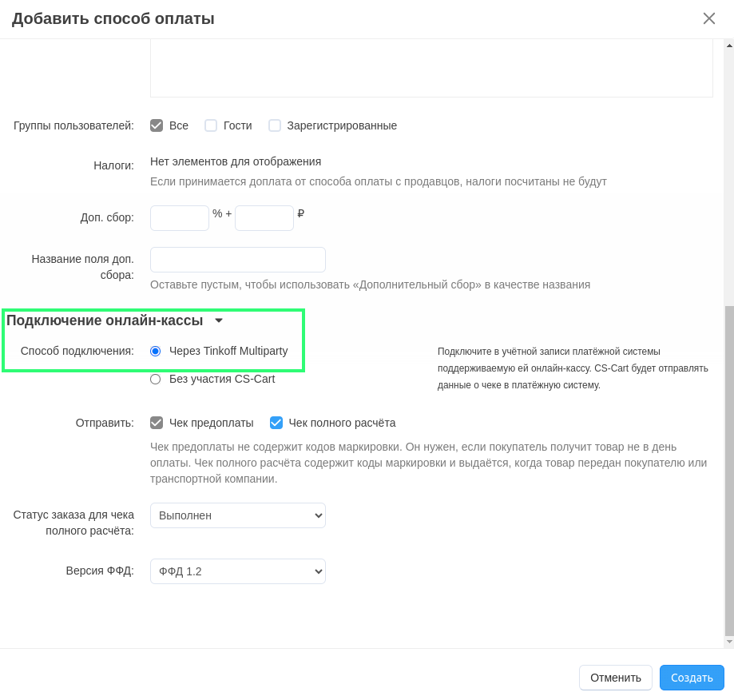This screenshot has width=734, height=700.
Task: Close the add payment method dialog
Action: 708,18
